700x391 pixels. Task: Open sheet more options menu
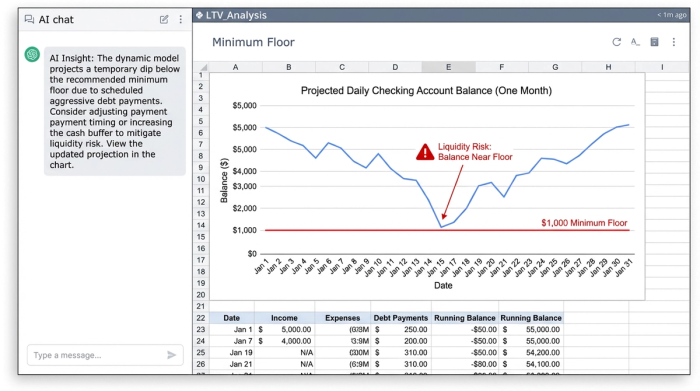(674, 42)
